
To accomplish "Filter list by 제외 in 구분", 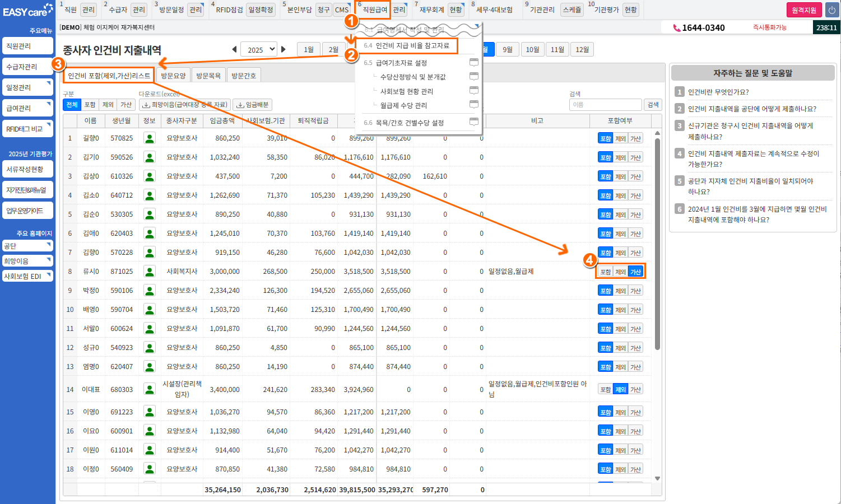I will 108,105.
